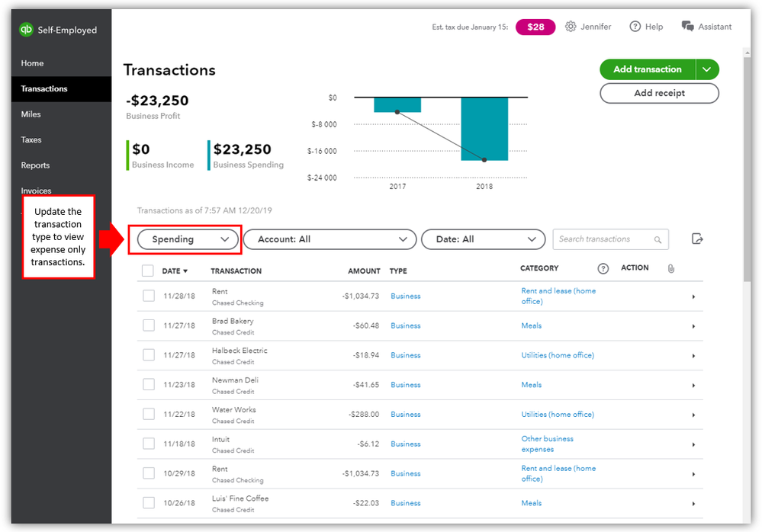Open the Utilities (home office) link for Halbeck Electric
Screen dimensions: 762x532
[x=557, y=355]
